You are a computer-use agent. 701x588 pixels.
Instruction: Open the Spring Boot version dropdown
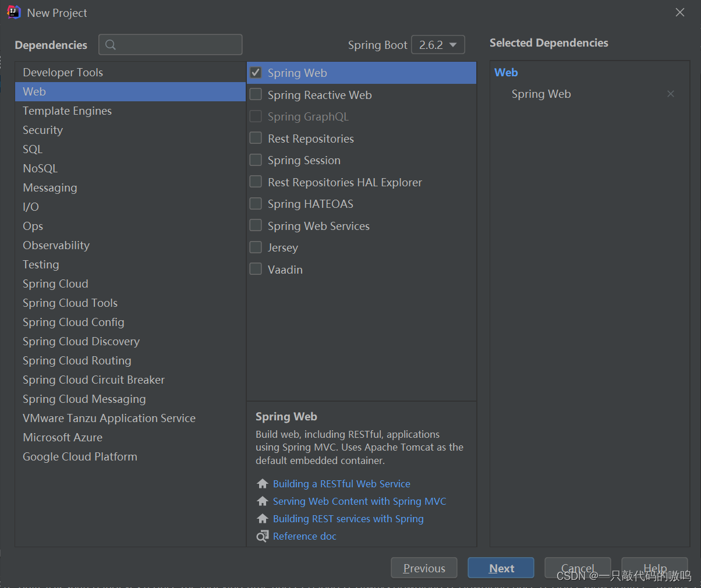(438, 45)
